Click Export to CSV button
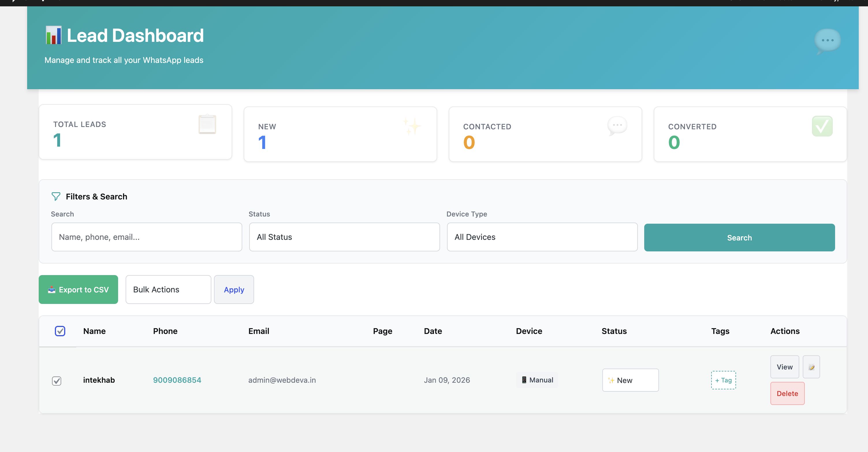Image resolution: width=868 pixels, height=452 pixels. 79,290
